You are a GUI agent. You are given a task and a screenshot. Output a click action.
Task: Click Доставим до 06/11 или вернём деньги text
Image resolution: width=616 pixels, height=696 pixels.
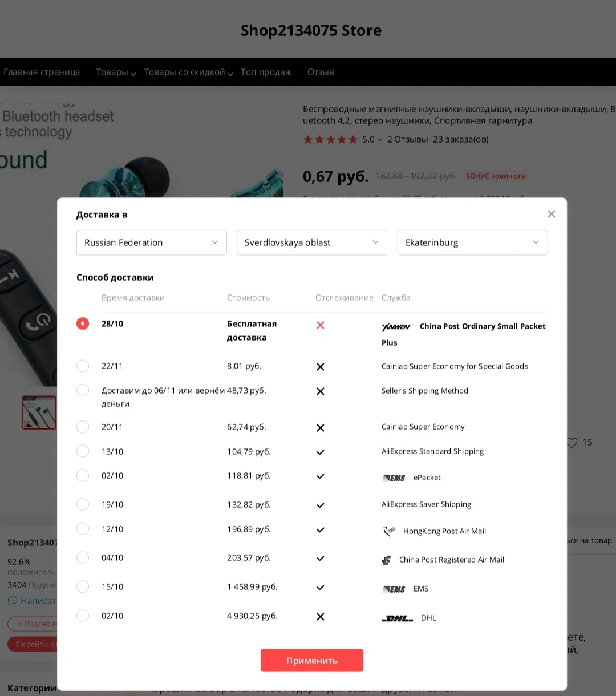(163, 397)
